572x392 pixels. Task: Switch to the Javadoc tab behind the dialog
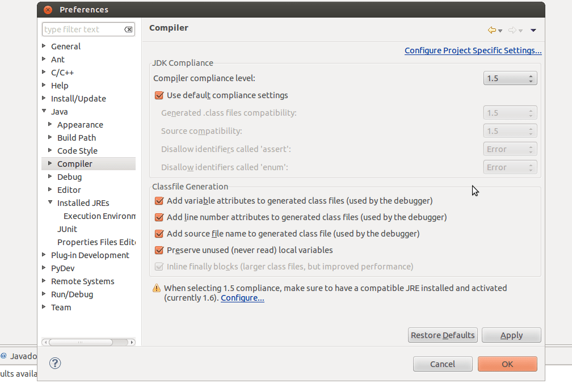point(19,356)
